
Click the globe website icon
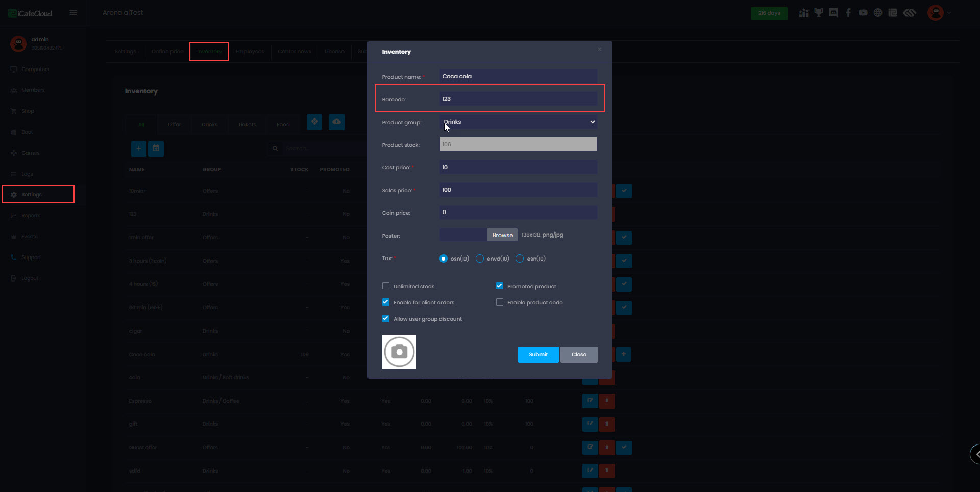tap(877, 13)
